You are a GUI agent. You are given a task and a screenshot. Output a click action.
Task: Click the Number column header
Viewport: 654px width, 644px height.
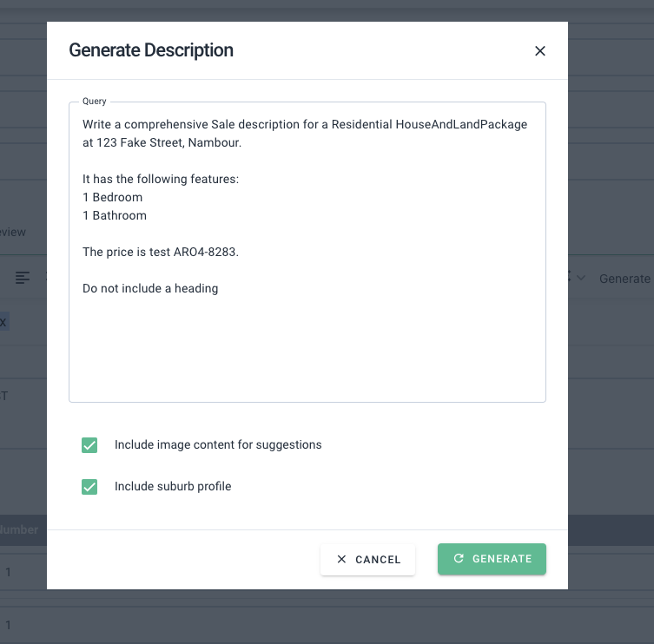coord(19,529)
